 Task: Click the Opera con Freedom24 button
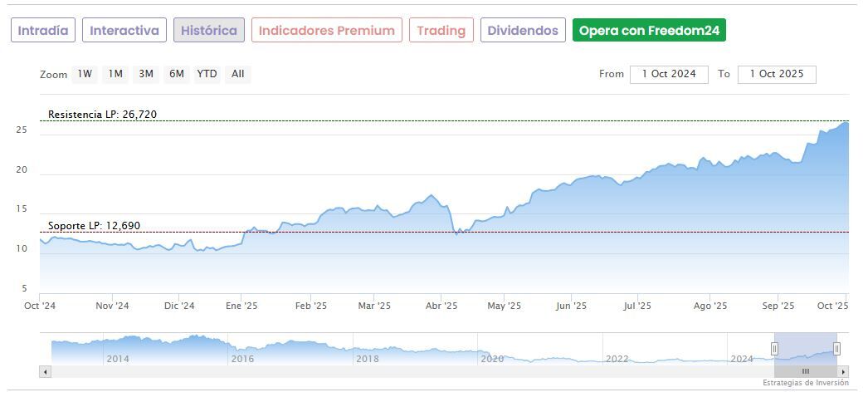pos(649,31)
